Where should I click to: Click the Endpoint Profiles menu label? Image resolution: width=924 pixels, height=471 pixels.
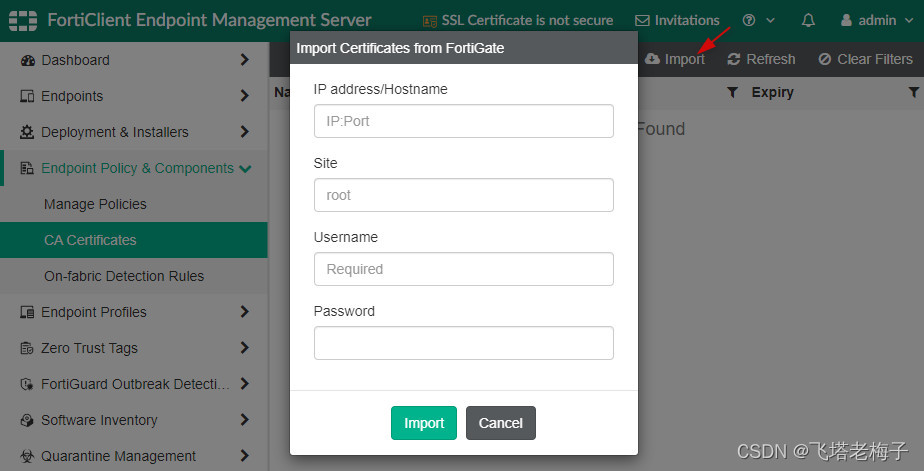94,312
